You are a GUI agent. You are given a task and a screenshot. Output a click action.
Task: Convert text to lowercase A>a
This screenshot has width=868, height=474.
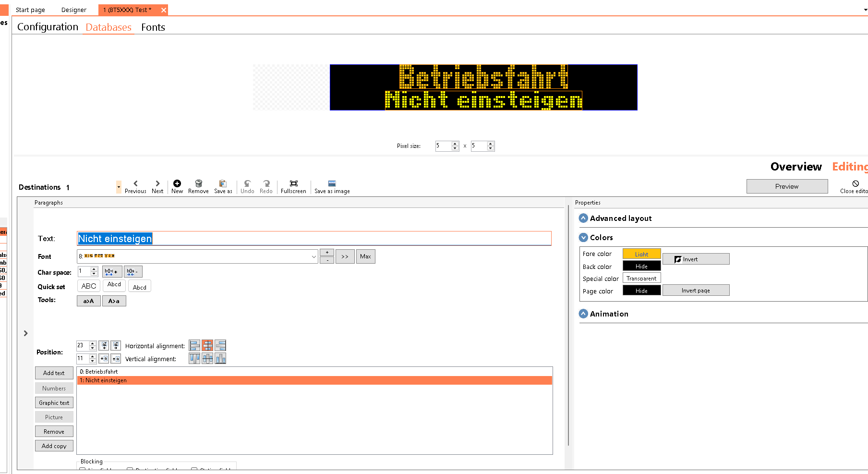click(114, 301)
